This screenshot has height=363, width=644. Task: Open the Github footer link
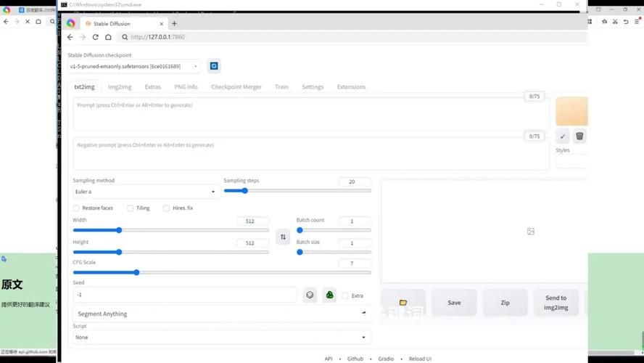pos(355,359)
